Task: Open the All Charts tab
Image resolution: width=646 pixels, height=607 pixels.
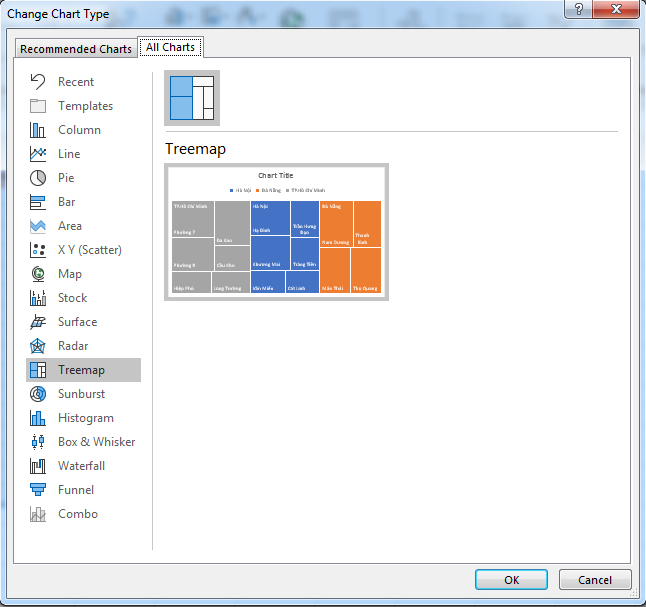Action: pyautogui.click(x=171, y=48)
